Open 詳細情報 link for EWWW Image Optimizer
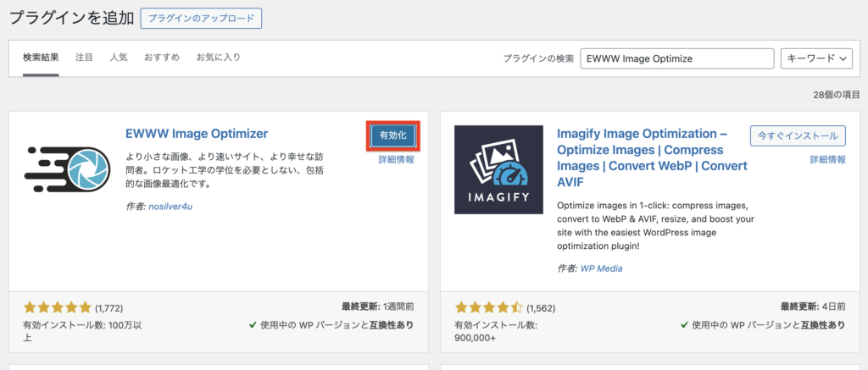868x370 pixels. [396, 159]
